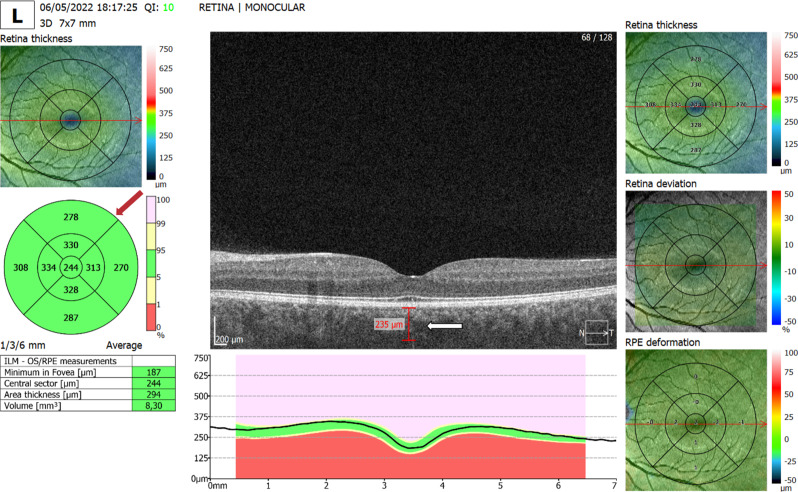Select the inner superior sector value 330
This screenshot has width=798, height=492.
(71, 245)
